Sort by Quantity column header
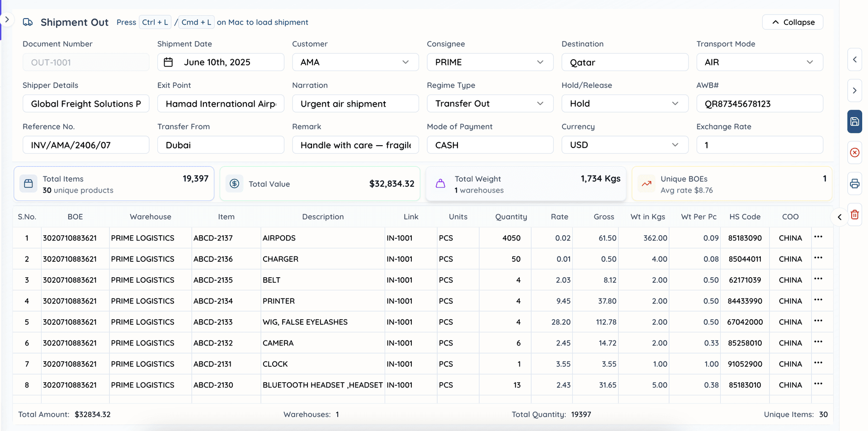The width and height of the screenshot is (868, 431). coord(511,217)
